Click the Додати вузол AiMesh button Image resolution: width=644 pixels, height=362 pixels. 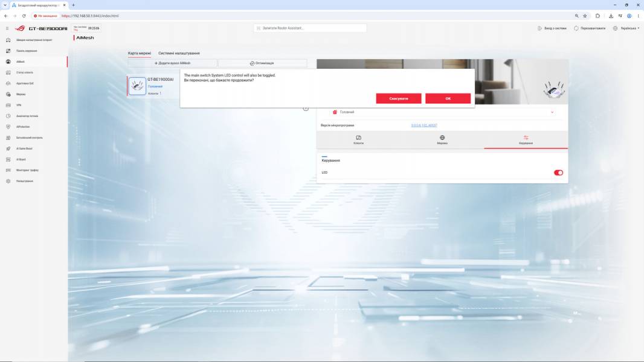click(x=172, y=63)
